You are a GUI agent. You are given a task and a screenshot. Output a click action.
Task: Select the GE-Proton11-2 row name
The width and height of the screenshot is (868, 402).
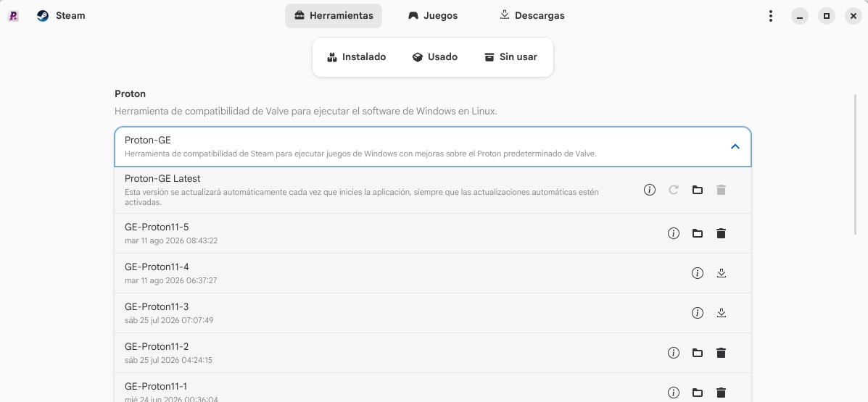coord(157,347)
